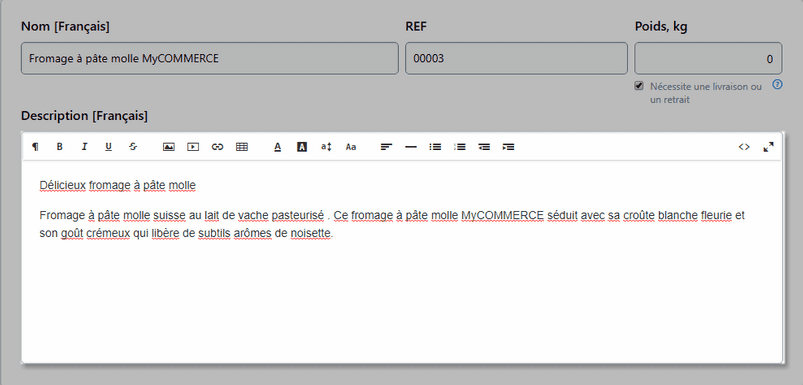The image size is (803, 385).
Task: Open the text alignment option
Action: click(386, 147)
